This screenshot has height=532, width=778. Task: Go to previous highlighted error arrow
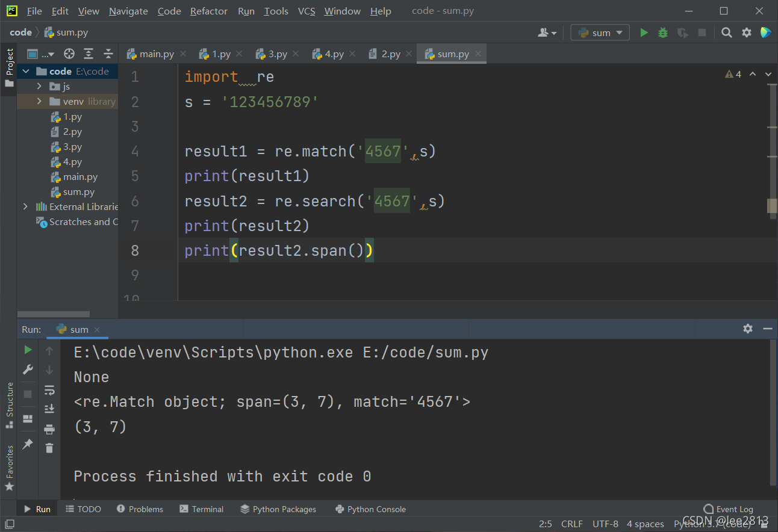[753, 74]
